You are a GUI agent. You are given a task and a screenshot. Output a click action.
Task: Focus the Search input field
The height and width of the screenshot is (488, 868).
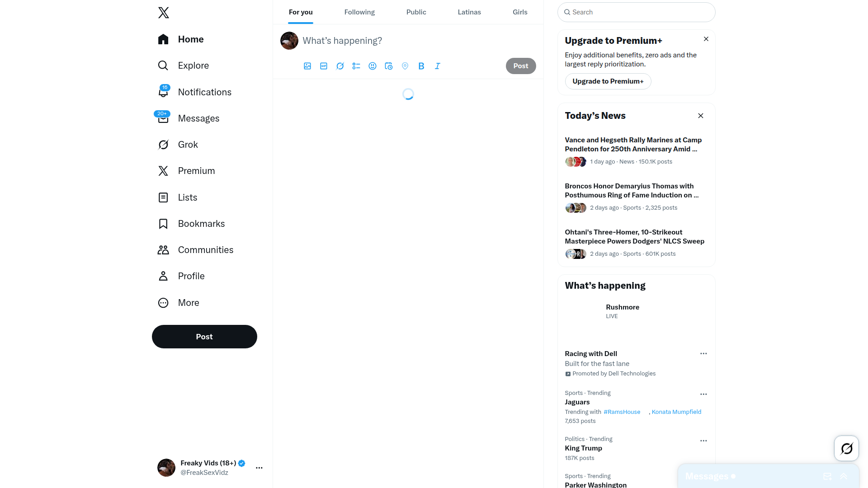(637, 12)
